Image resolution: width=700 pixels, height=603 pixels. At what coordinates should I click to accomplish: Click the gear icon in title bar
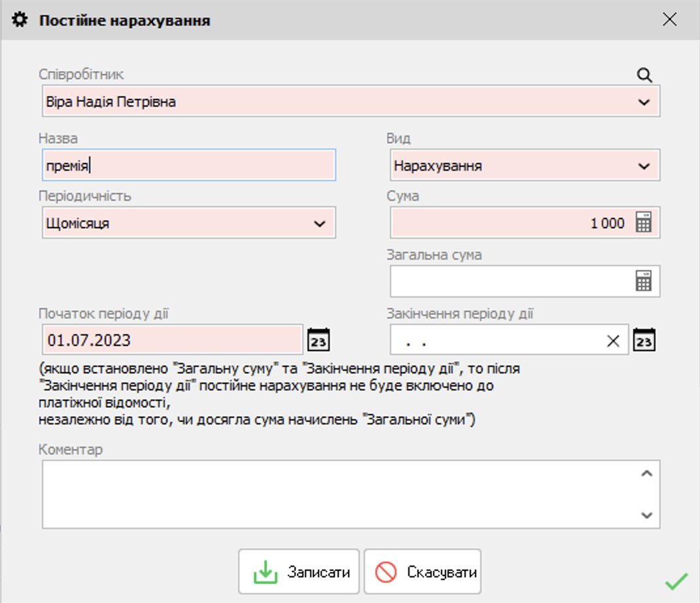click(20, 20)
